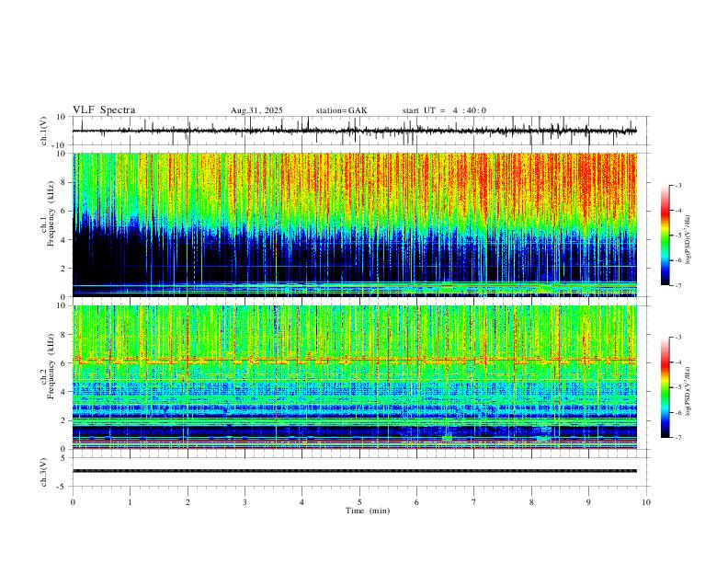The width and height of the screenshot is (728, 563).
Task: Click the "ch.1(V)" waveform axis label
Action: click(x=44, y=131)
